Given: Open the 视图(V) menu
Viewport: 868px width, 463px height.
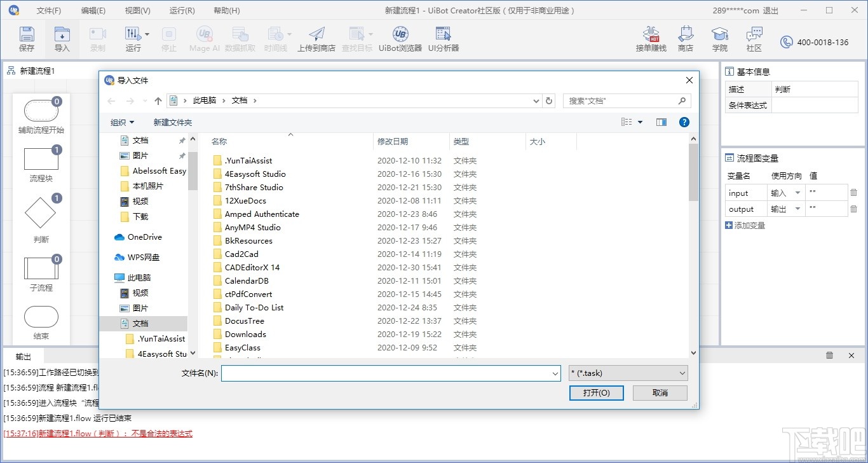Looking at the screenshot, I should pos(138,11).
